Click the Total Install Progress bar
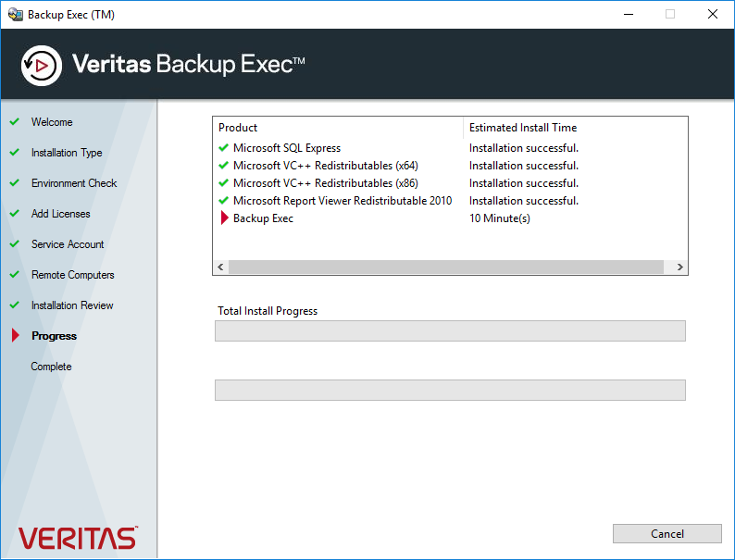This screenshot has height=560, width=735. click(x=450, y=330)
